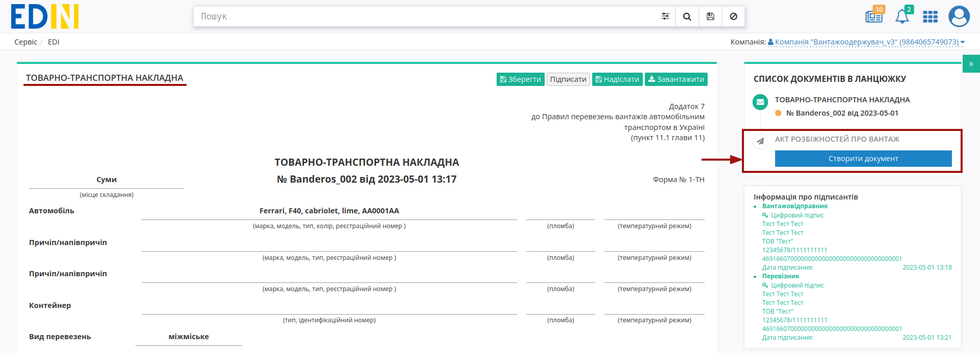Image resolution: width=980 pixels, height=353 pixels.
Task: Open the search filter settings icon
Action: click(x=665, y=16)
